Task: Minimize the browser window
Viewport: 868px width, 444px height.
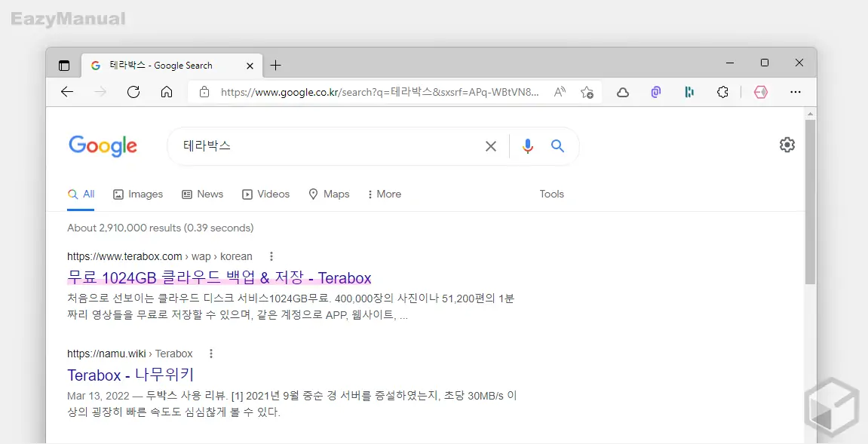Action: point(729,63)
